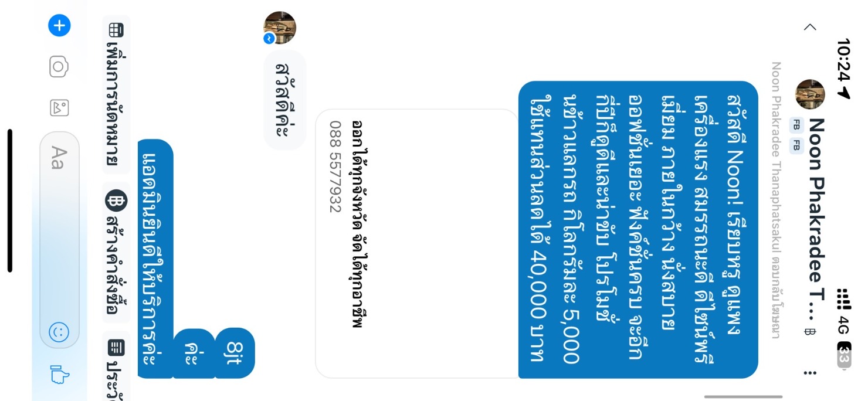This screenshot has height=401, width=868.
Task: Tap the สร้างคำสั่งซื้อ quick action
Action: coord(116,256)
